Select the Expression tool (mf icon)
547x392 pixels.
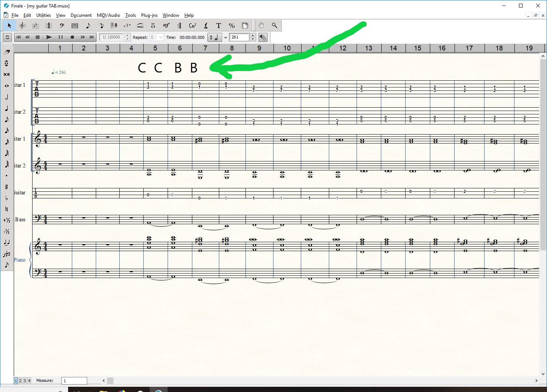pyautogui.click(x=166, y=25)
